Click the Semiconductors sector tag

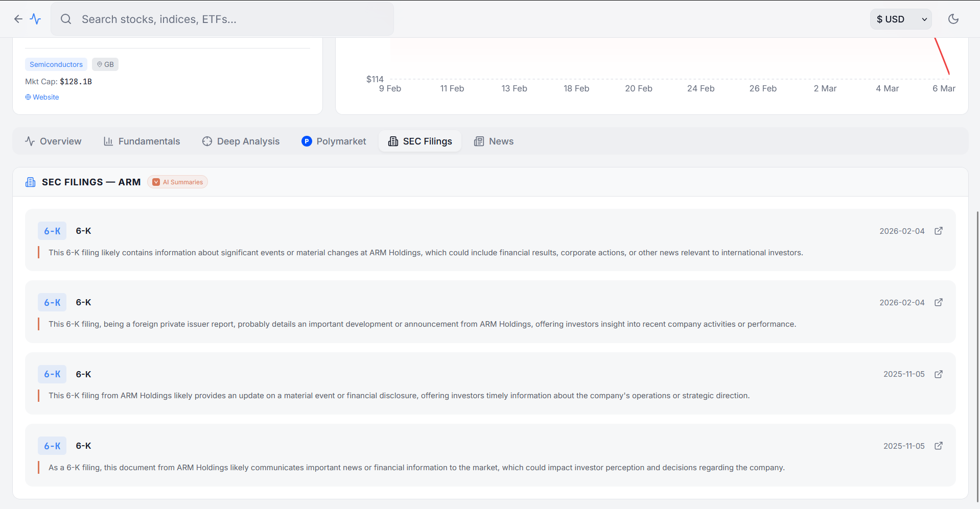pyautogui.click(x=56, y=64)
